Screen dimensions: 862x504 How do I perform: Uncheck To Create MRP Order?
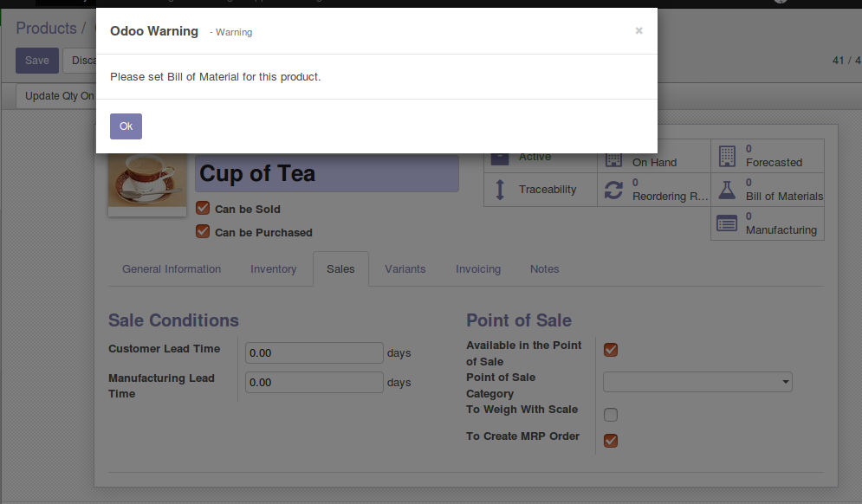611,441
